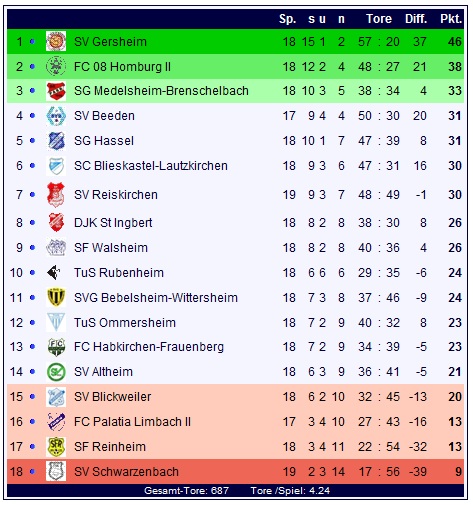The height and width of the screenshot is (505, 473).
Task: Click the blue dot beside rank 1
Action: (32, 42)
